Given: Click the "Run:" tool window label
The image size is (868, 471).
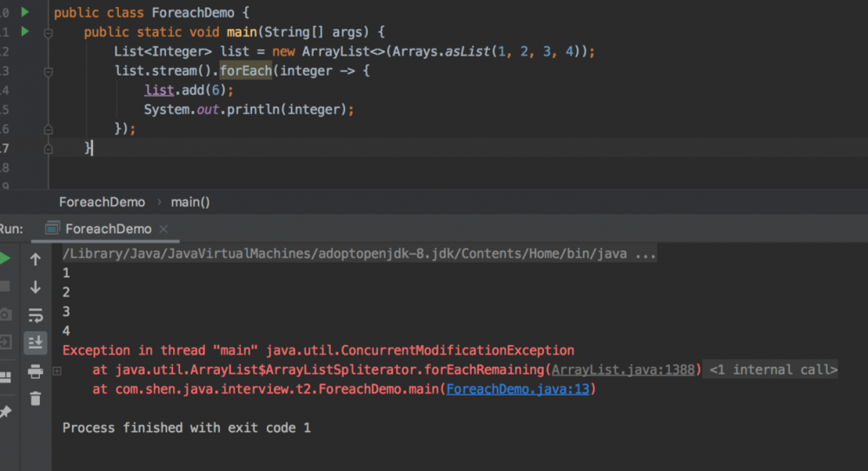Looking at the screenshot, I should [11, 229].
